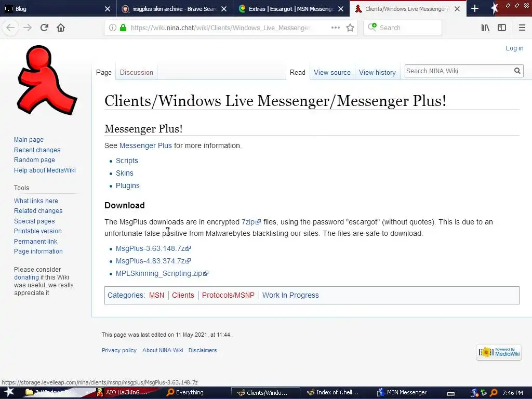Open AIO HaCkInG taskbar item
The image size is (532, 399).
(x=122, y=392)
